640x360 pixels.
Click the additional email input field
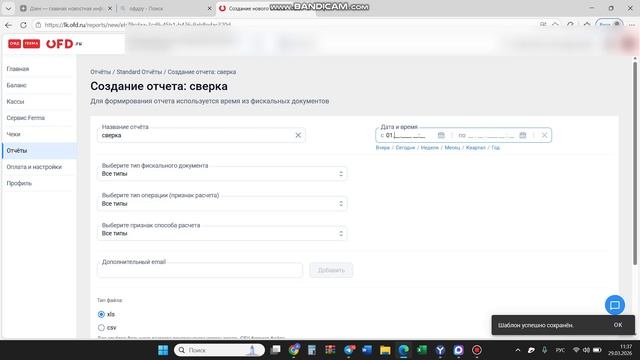tap(200, 270)
